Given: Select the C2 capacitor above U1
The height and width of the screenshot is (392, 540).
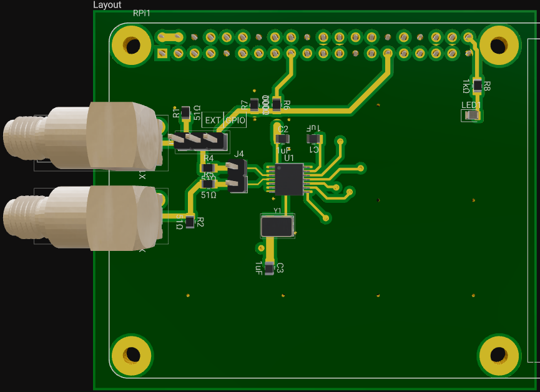Looking at the screenshot, I should coord(283,139).
